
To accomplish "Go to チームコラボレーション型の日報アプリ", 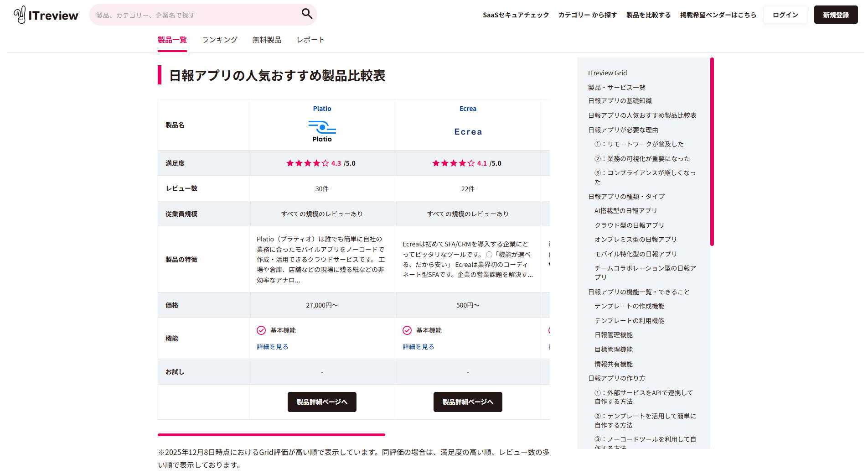I will point(645,273).
